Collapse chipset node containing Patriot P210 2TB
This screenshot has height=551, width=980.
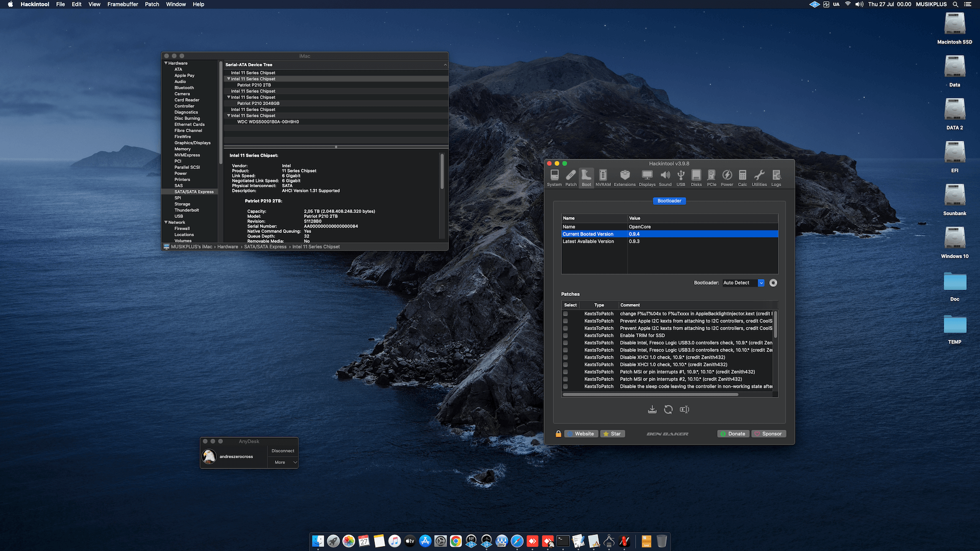pos(228,79)
